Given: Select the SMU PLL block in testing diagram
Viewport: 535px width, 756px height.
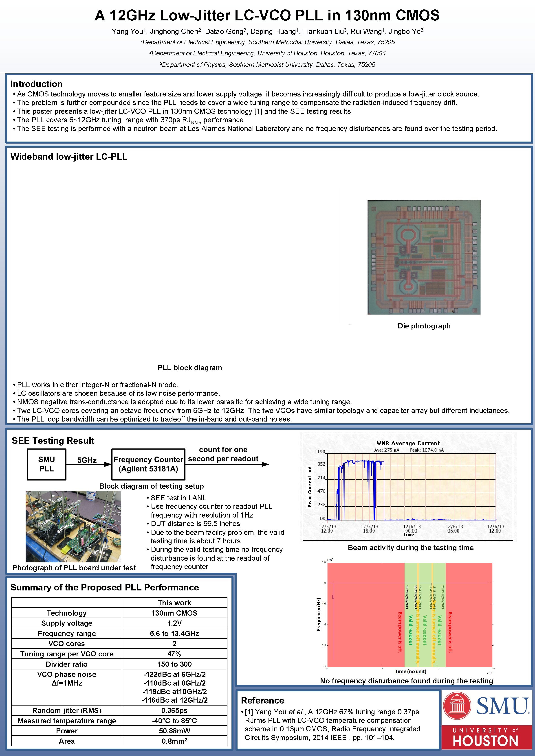Looking at the screenshot, I should pos(47,464).
